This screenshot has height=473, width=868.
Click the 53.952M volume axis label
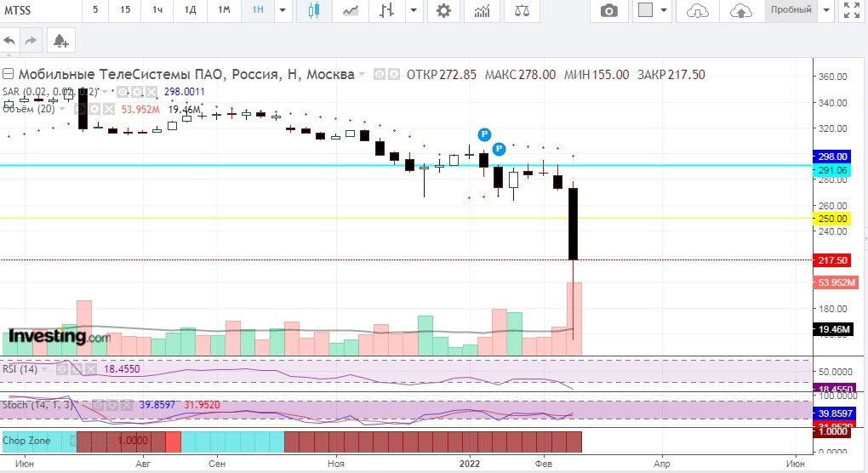836,282
